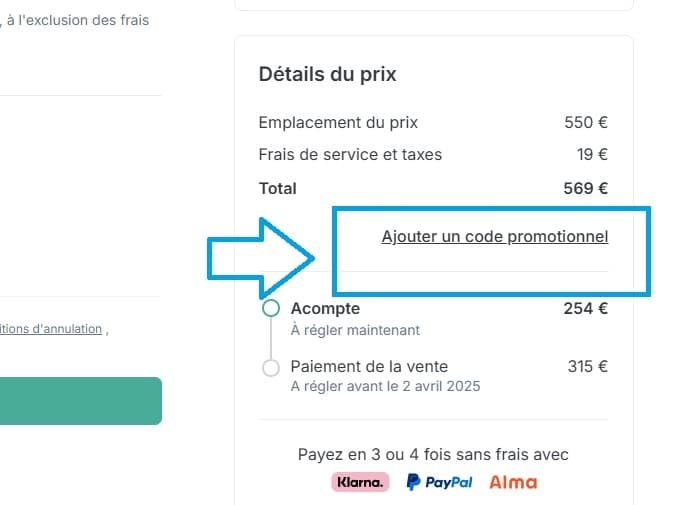673x505 pixels.
Task: Click the Alma payment logo
Action: 513,482
